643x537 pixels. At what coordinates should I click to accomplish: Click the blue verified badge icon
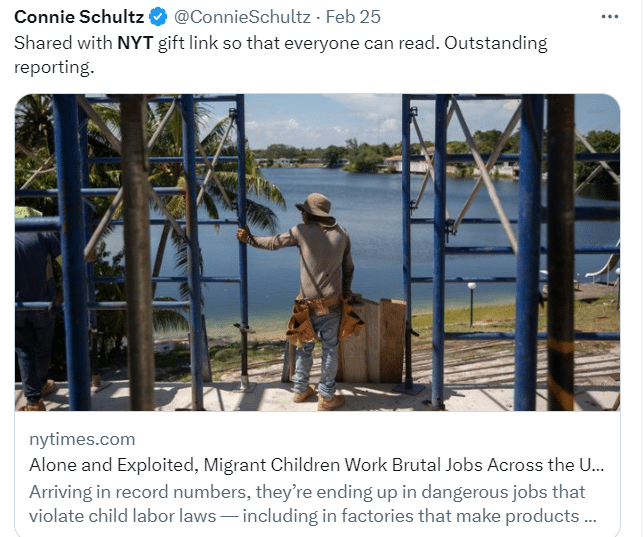(x=158, y=17)
